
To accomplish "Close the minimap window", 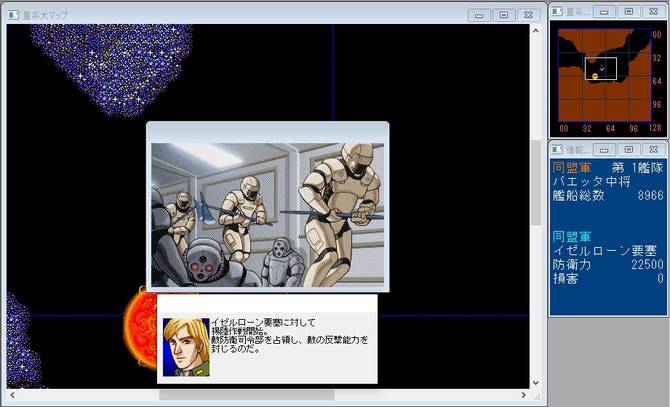I will [x=654, y=12].
